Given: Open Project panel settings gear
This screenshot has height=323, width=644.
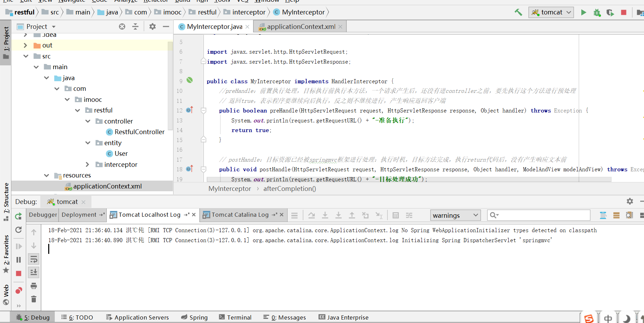Looking at the screenshot, I should coord(153,26).
